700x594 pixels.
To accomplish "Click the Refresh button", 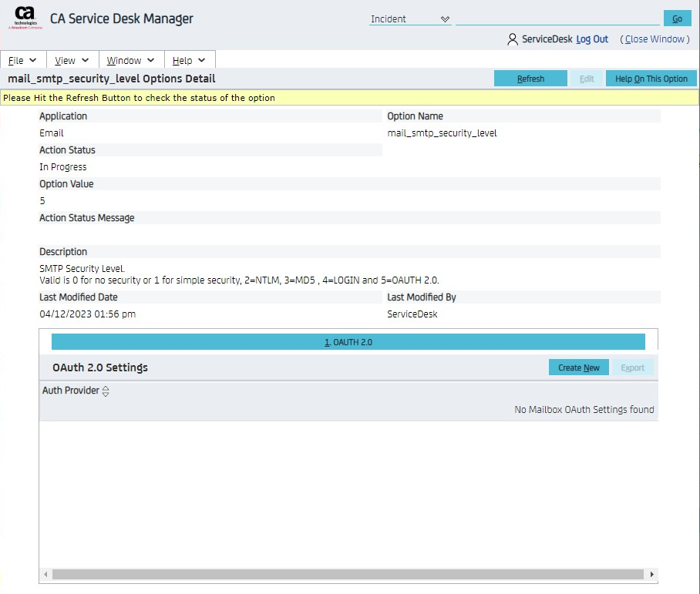I will (530, 79).
